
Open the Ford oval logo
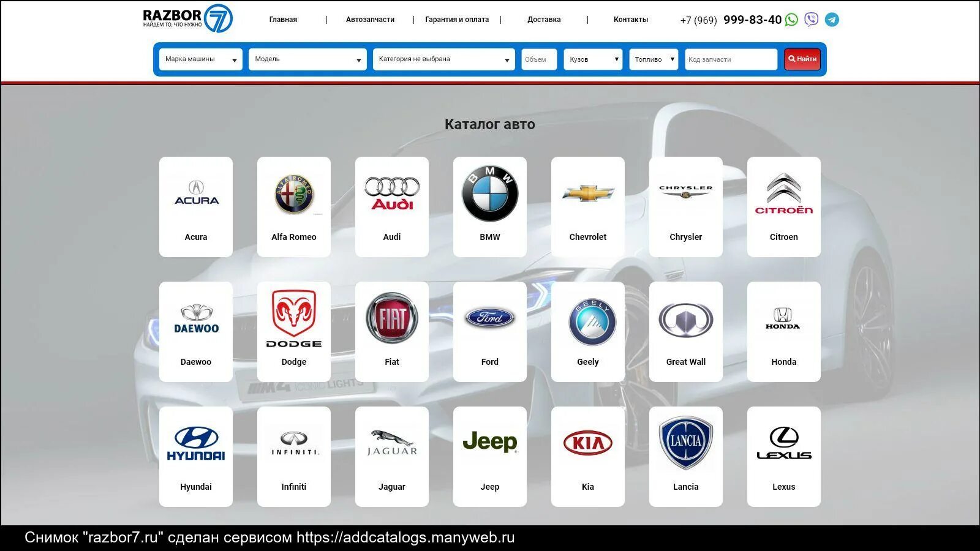pos(490,318)
